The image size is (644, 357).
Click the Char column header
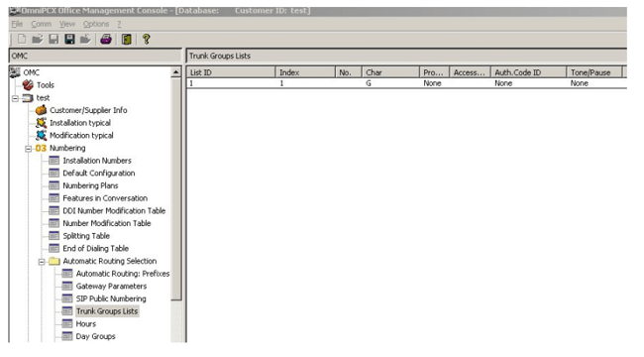tap(390, 72)
